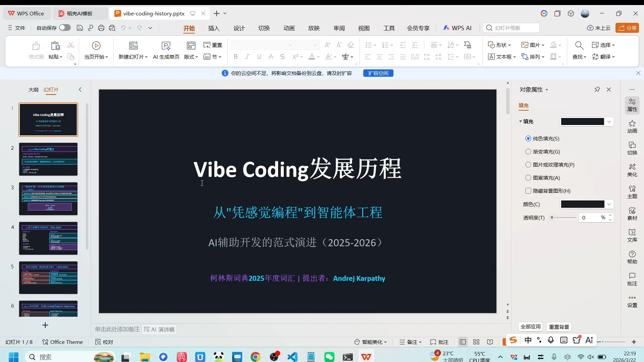The width and height of the screenshot is (644, 362).
Task: Open the 动画 side panel icon
Action: tap(632, 126)
